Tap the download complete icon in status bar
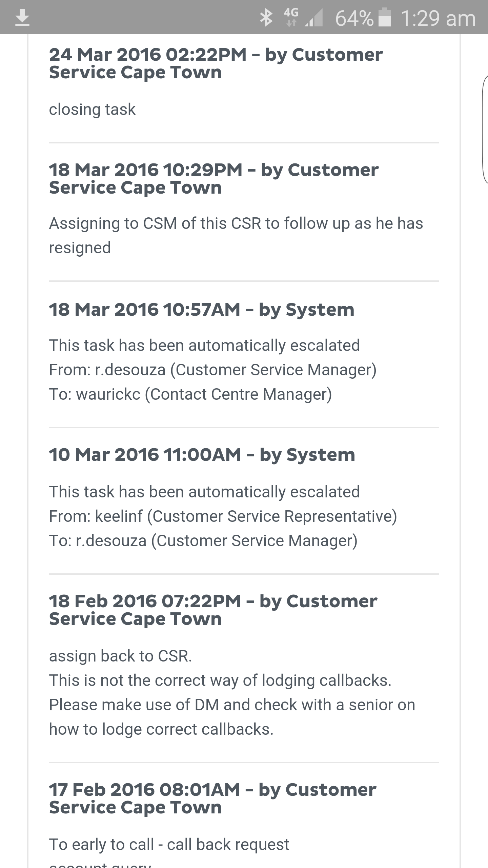 point(23,17)
